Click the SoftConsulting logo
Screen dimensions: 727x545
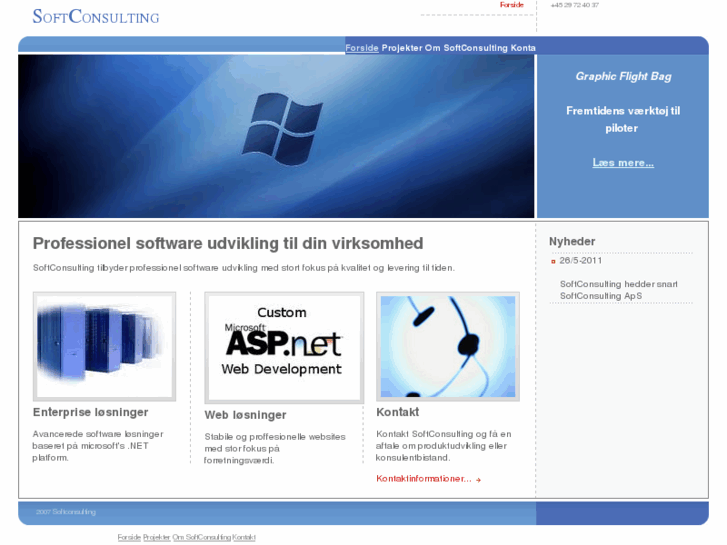[96, 16]
